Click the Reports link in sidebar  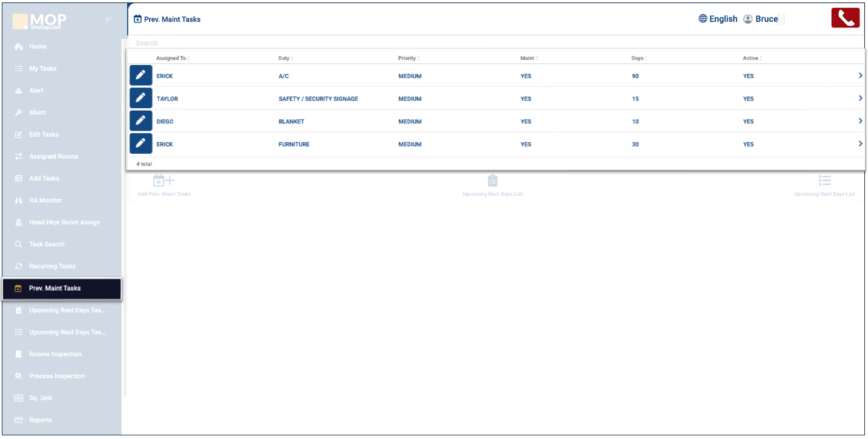point(40,420)
